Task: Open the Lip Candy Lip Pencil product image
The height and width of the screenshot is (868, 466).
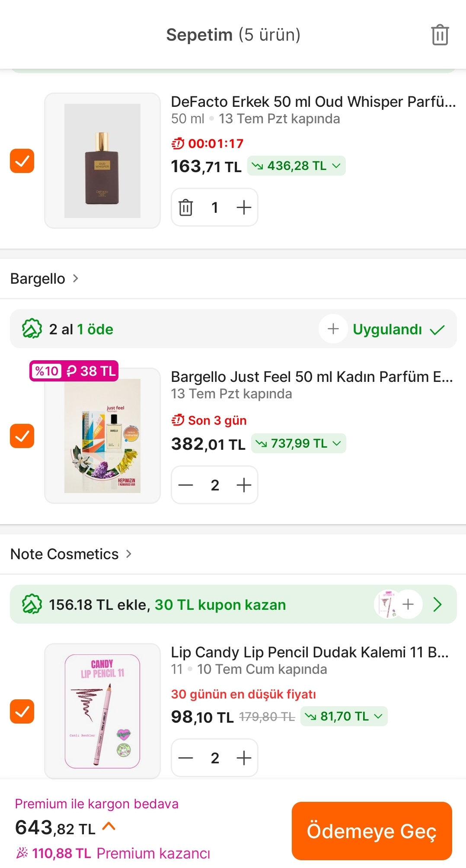Action: [102, 711]
